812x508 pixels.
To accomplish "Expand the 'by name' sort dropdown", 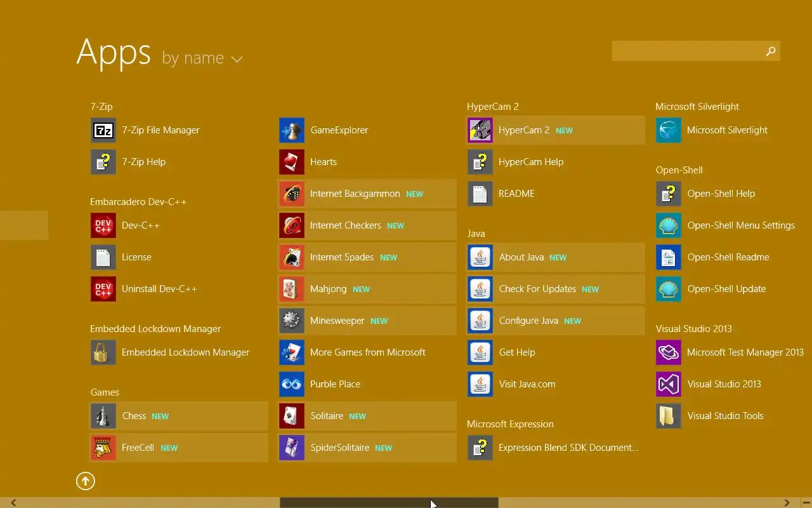I will point(202,58).
